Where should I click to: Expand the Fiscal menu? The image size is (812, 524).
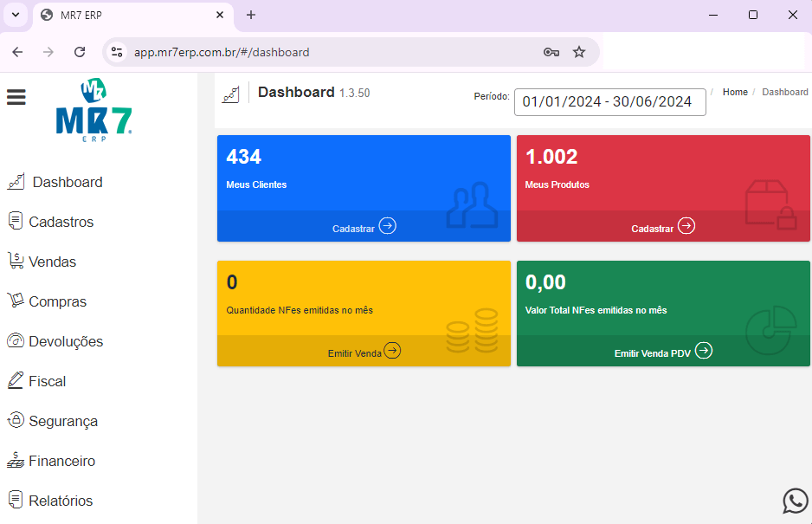click(47, 381)
